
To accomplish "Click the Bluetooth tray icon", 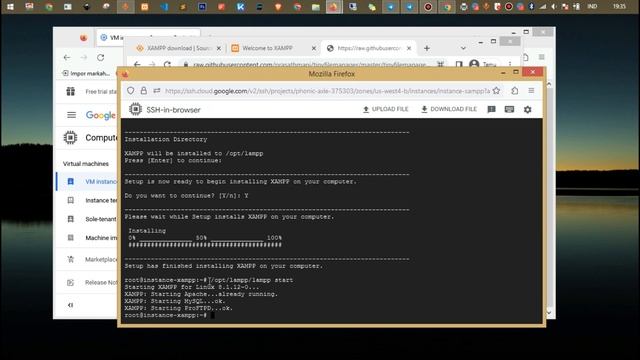I will pyautogui.click(x=531, y=7).
